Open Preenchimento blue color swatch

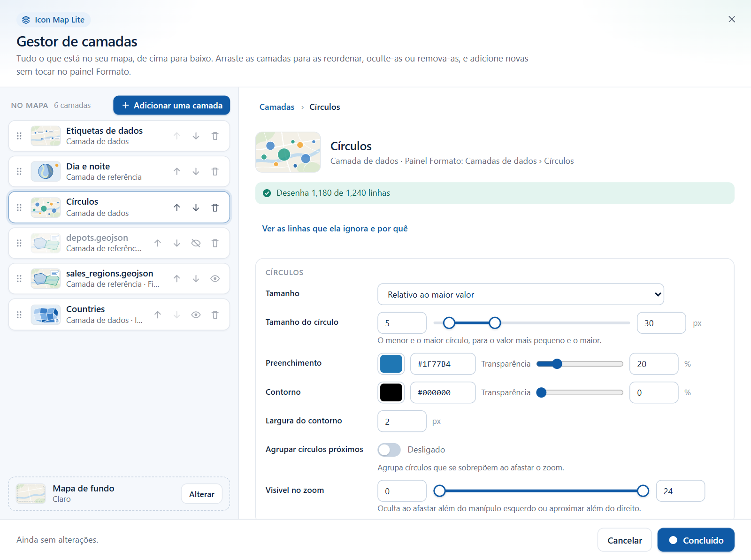point(391,364)
